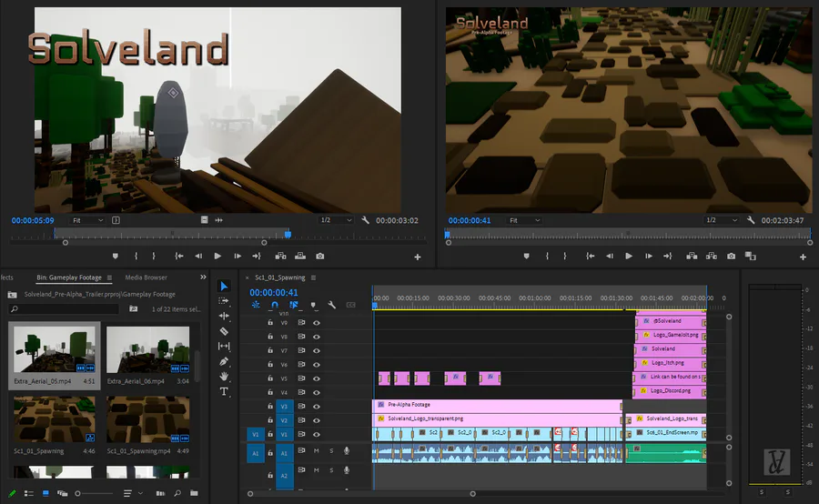819x504 pixels.
Task: Switch bin to icon view
Action: (x=45, y=493)
